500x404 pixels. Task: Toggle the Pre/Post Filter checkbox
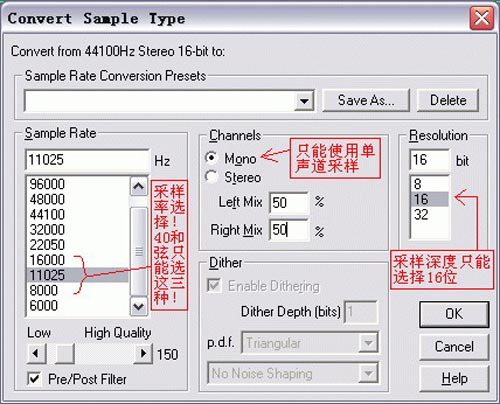coord(34,379)
